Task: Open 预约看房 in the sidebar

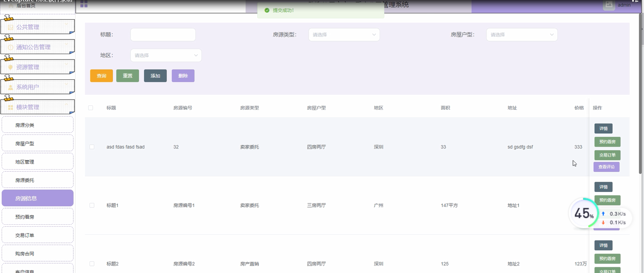Action: 38,217
